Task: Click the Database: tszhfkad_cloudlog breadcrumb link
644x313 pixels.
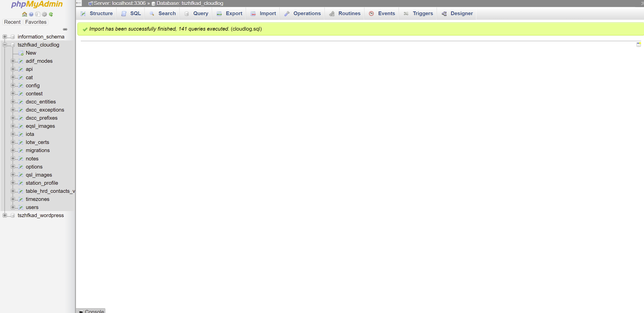Action: [190, 3]
